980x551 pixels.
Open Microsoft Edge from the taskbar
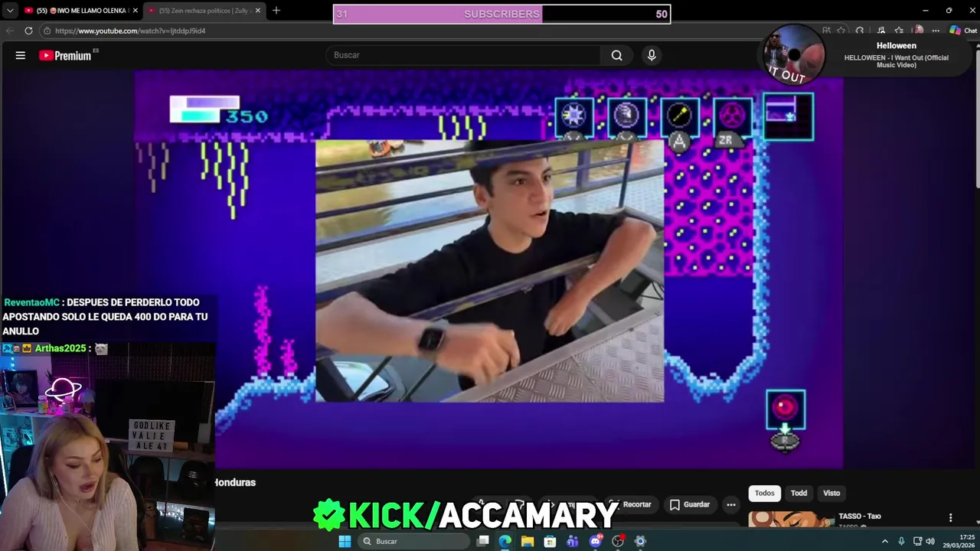click(x=505, y=542)
